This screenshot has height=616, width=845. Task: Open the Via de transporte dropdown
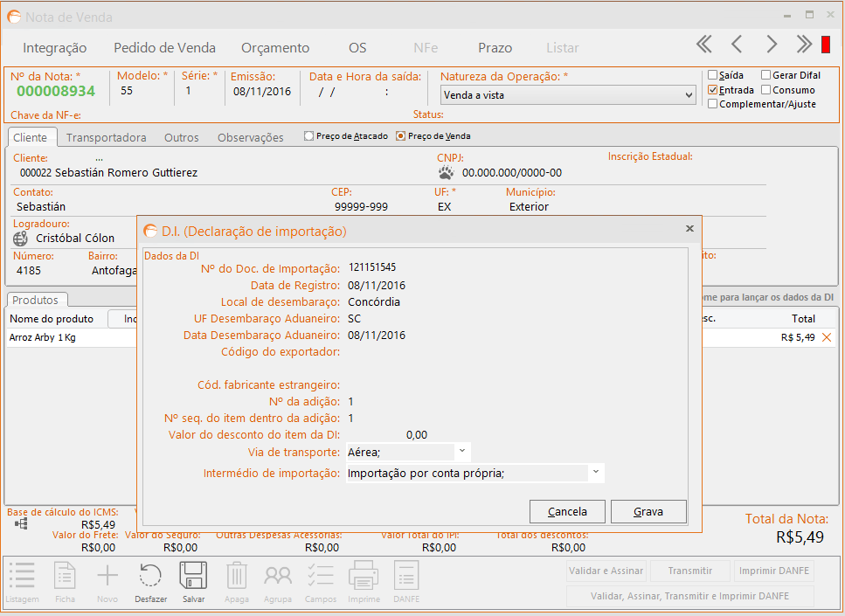[462, 451]
